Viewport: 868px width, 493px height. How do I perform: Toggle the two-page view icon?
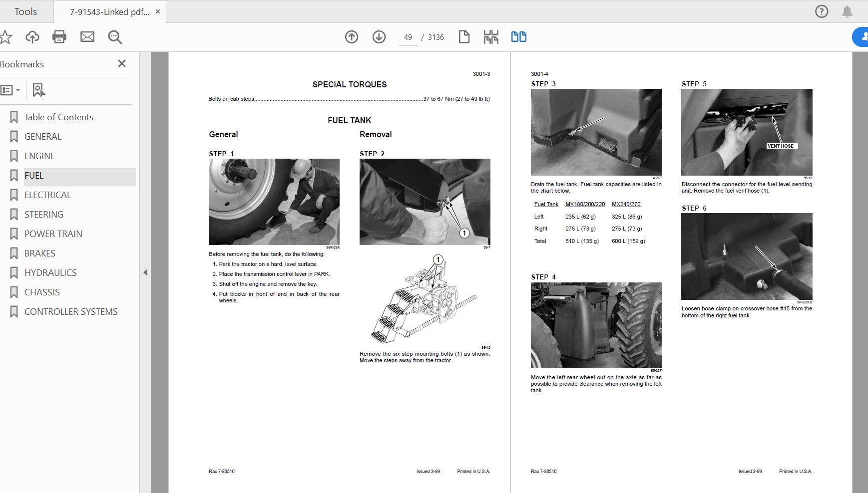click(519, 37)
